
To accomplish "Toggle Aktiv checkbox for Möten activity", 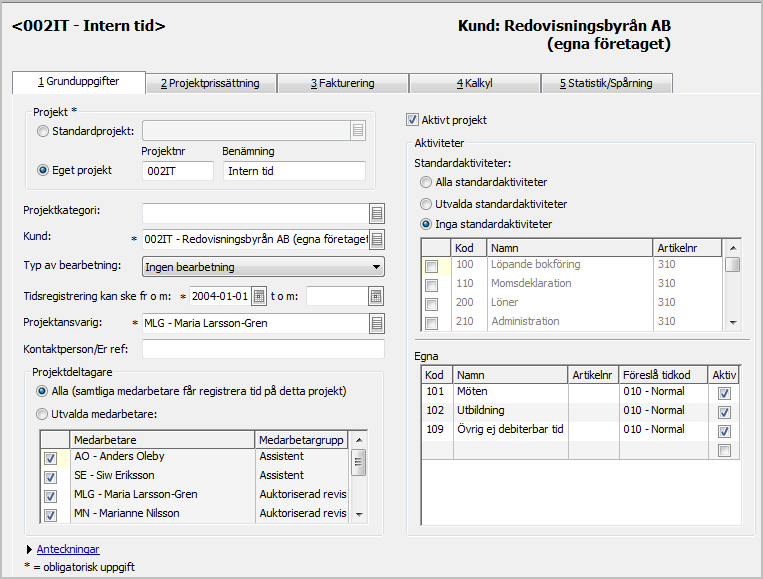I will tap(724, 393).
